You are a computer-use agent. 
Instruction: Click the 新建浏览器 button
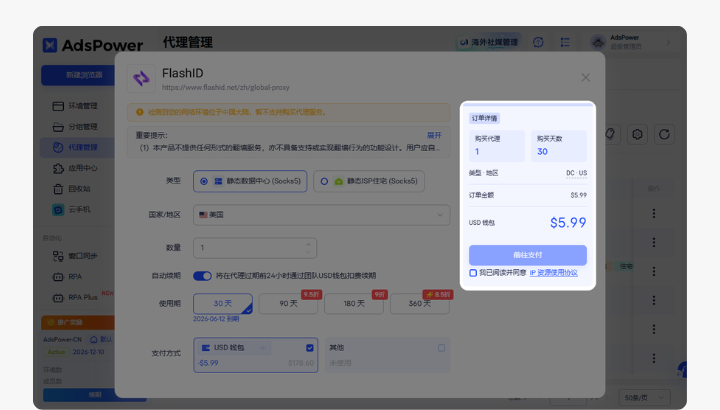pos(78,75)
